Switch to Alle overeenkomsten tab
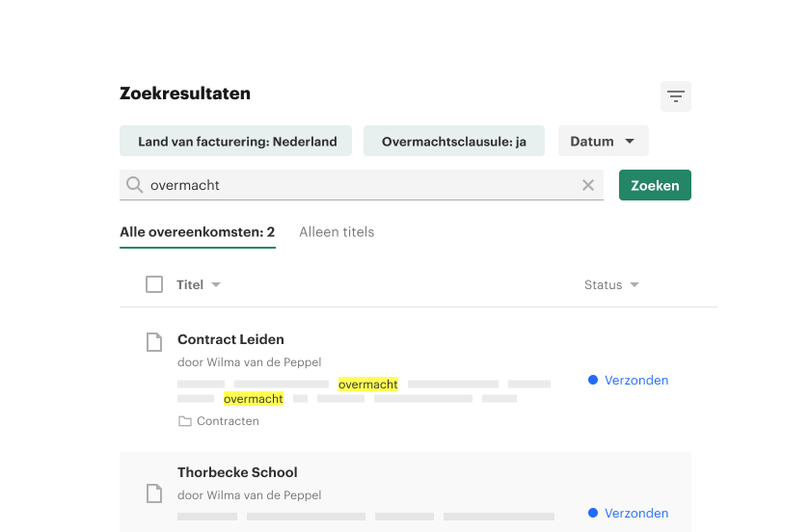 198,232
